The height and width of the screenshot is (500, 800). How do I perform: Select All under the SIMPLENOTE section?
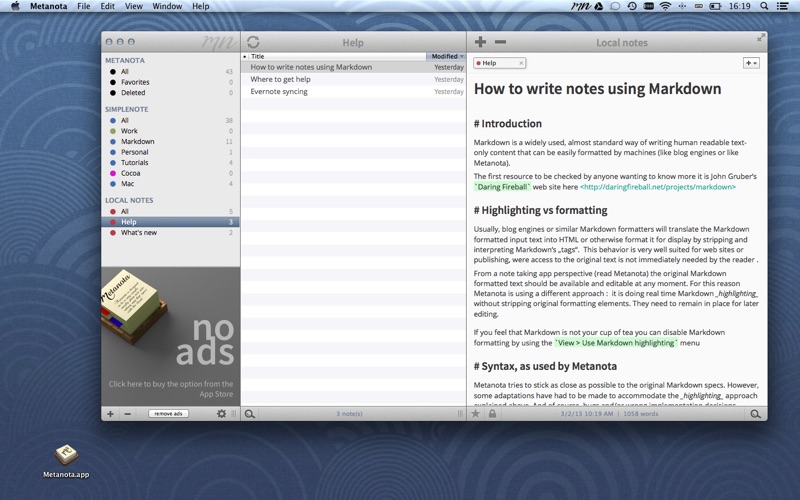point(170,120)
